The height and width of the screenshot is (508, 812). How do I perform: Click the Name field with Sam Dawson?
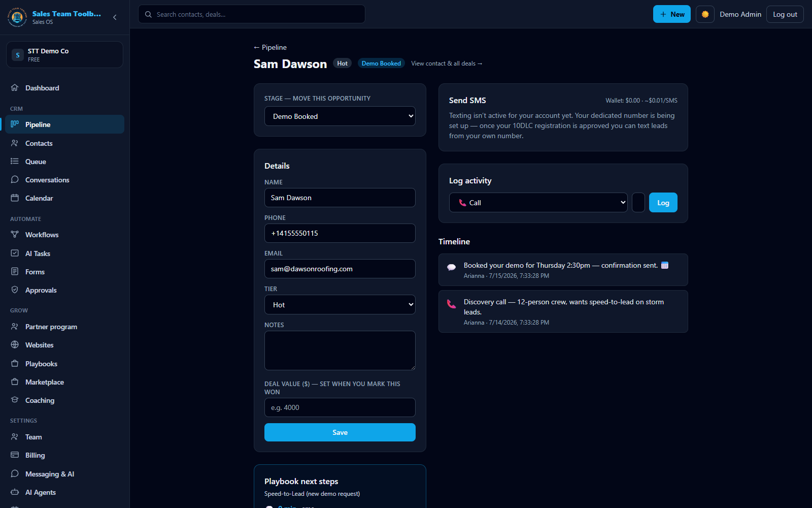point(340,198)
